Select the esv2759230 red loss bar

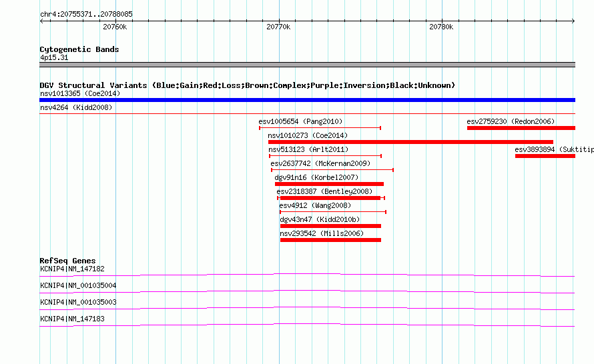click(521, 128)
